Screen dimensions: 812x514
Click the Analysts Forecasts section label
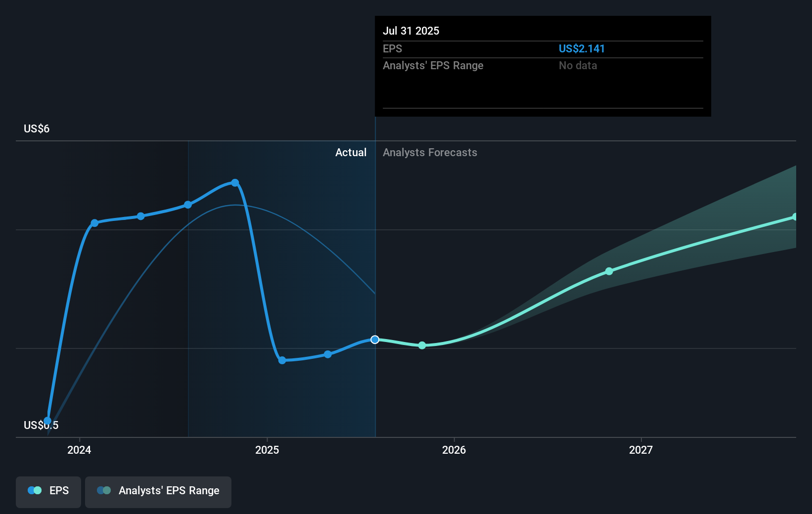point(430,153)
